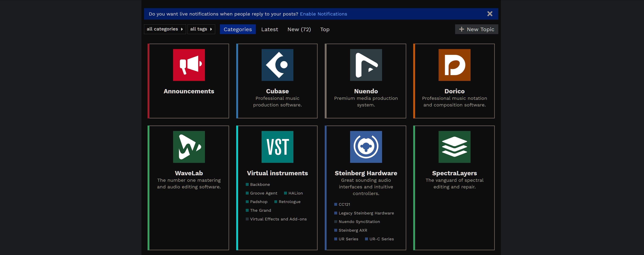Open the Steinberg AXR subcategory link

pos(353,230)
